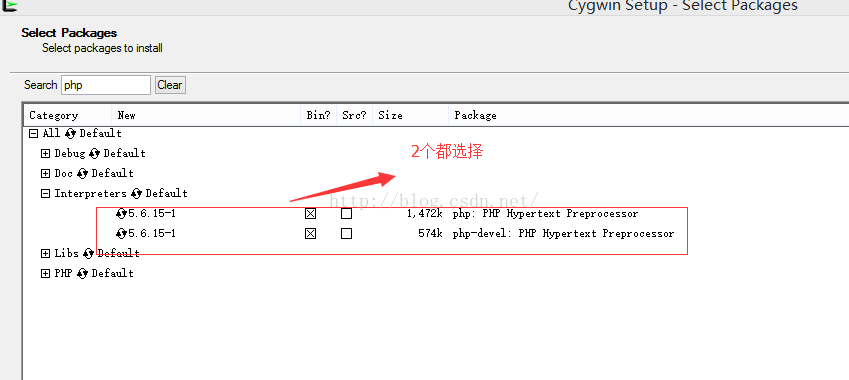Click the Debug category label
This screenshot has height=380, width=849.
pyautogui.click(x=70, y=153)
